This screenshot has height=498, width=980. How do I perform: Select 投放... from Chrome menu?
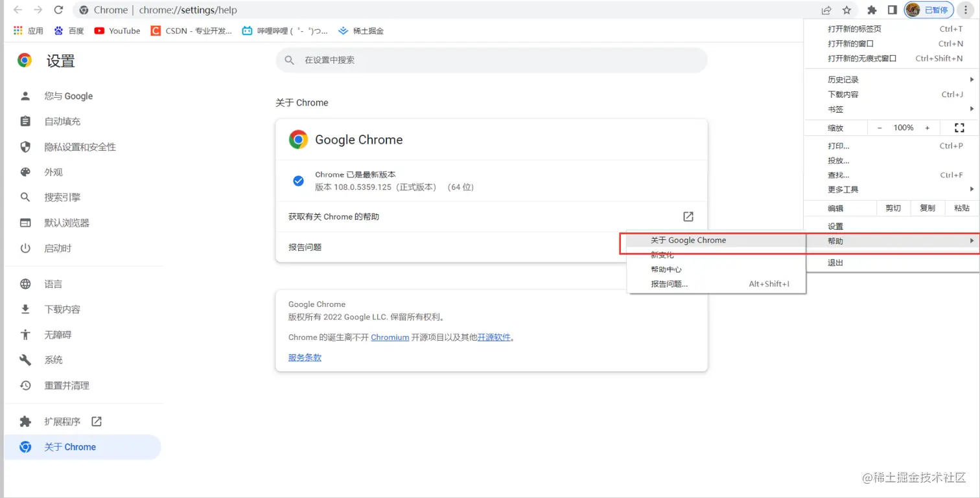(x=891, y=161)
